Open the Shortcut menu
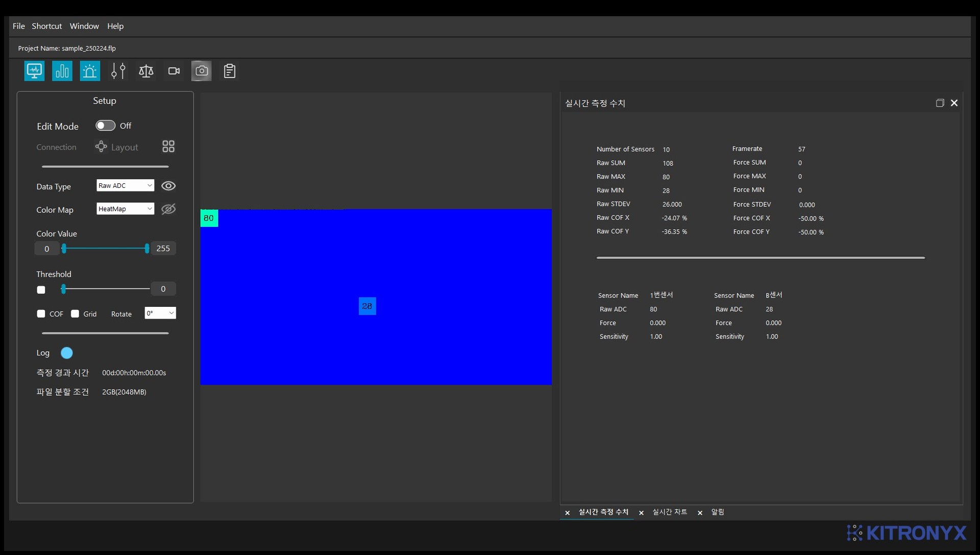The image size is (980, 555). [46, 26]
